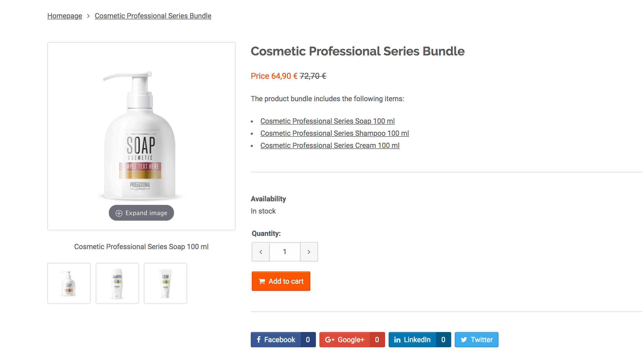Click the expand image magnifier icon
The height and width of the screenshot is (362, 644).
(119, 213)
